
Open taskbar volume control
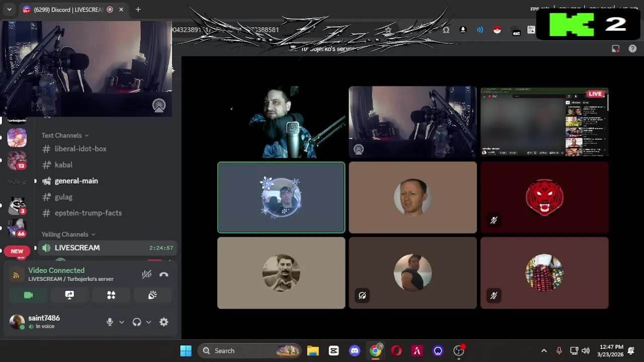pyautogui.click(x=586, y=351)
